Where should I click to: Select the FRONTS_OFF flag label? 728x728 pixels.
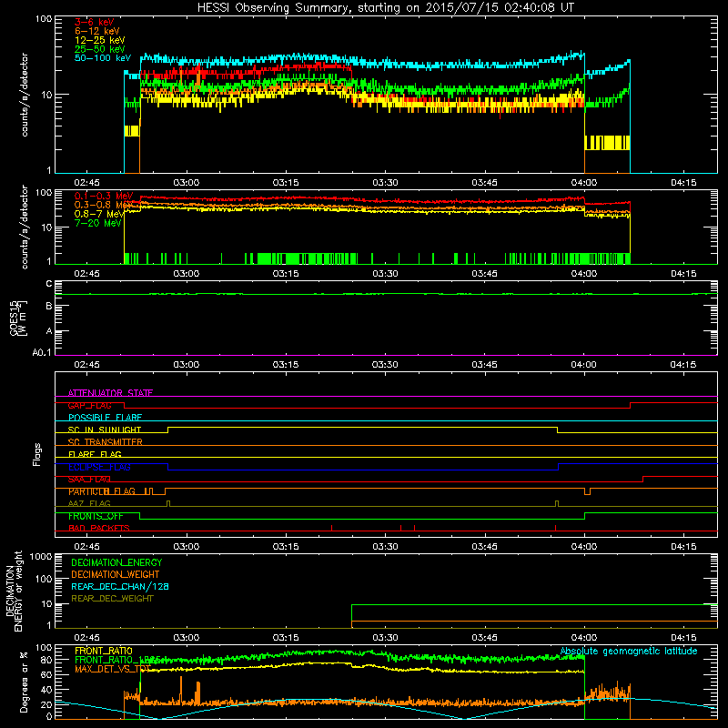[x=96, y=516]
